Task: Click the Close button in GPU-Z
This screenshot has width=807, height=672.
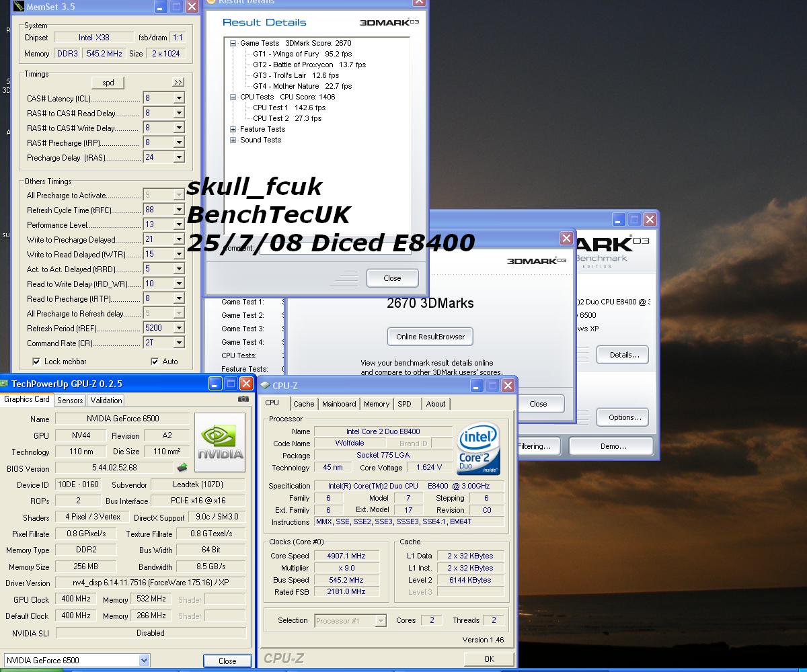Action: pos(227,661)
